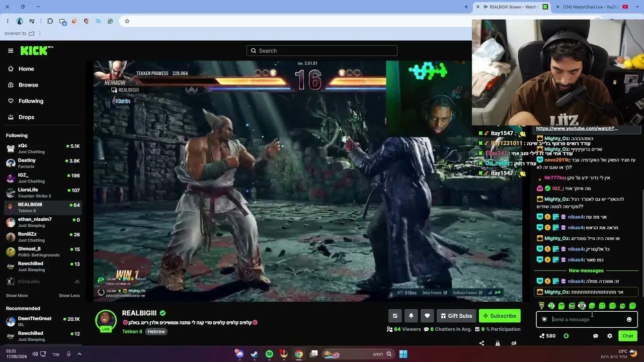Image resolution: width=644 pixels, height=362 pixels.
Task: Click the Chrome profile avatar
Action: point(20,21)
